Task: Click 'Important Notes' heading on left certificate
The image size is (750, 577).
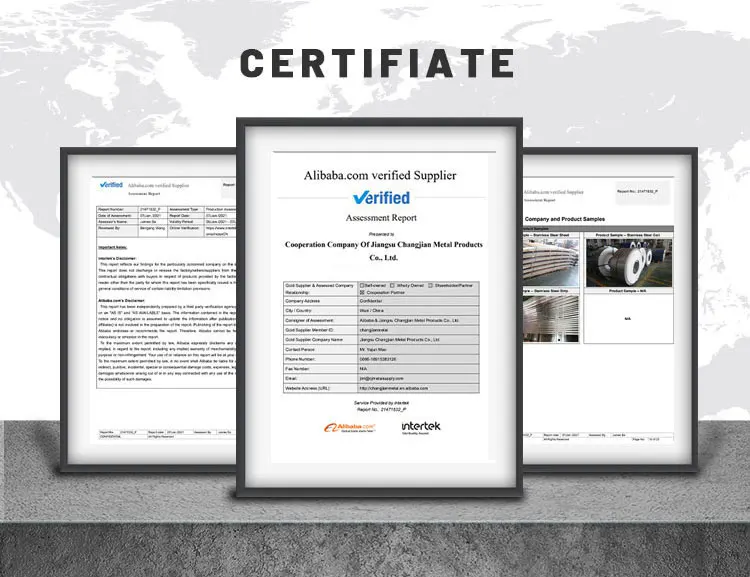Action: tap(112, 247)
